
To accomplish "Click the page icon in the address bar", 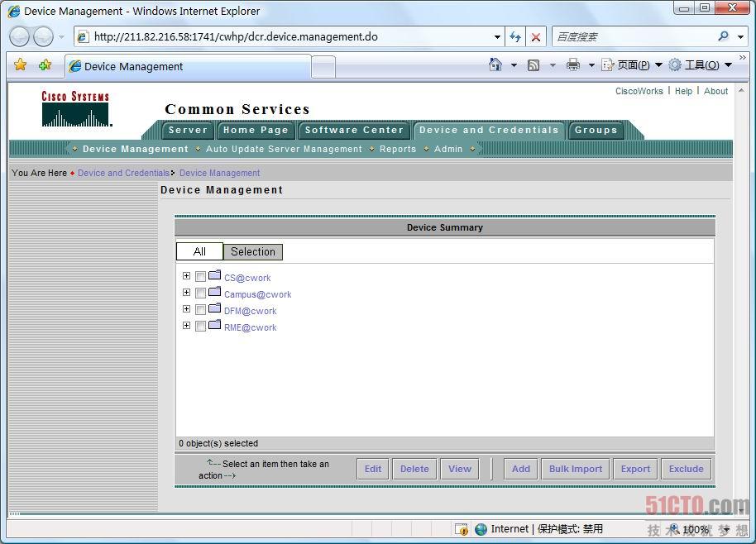I will 84,36.
